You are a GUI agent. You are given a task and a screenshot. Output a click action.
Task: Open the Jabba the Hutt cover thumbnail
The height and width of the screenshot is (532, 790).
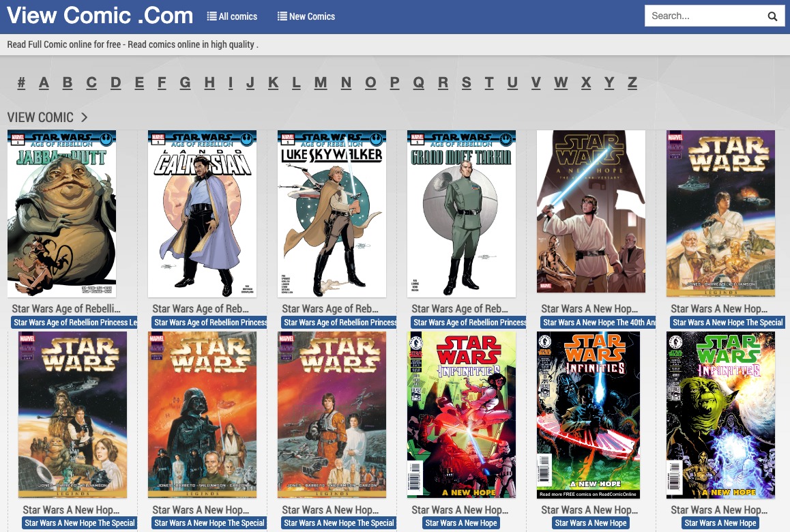(x=62, y=213)
